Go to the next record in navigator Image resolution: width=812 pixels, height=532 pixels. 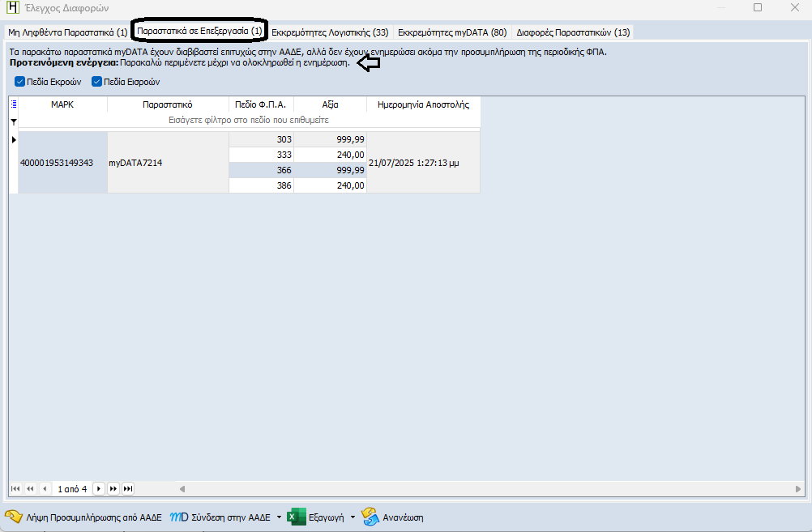[98, 488]
